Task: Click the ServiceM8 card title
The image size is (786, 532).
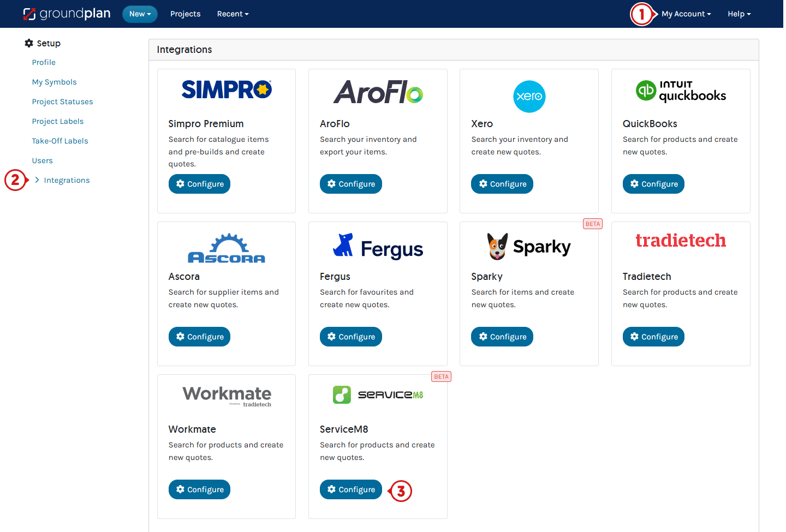Action: [344, 429]
